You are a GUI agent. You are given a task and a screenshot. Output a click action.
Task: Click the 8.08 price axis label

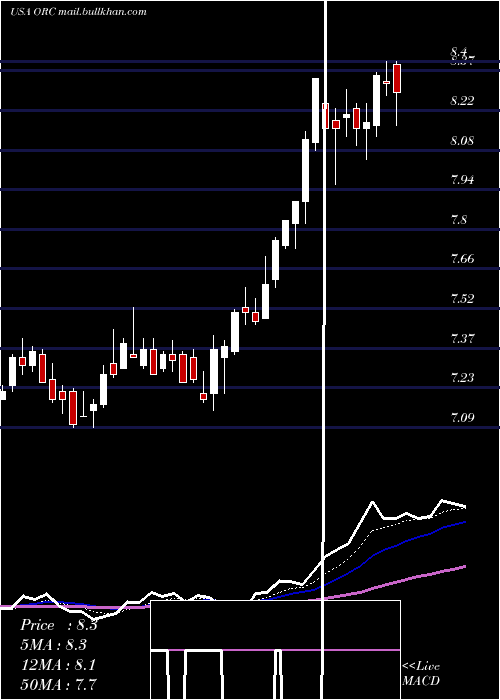click(x=462, y=141)
